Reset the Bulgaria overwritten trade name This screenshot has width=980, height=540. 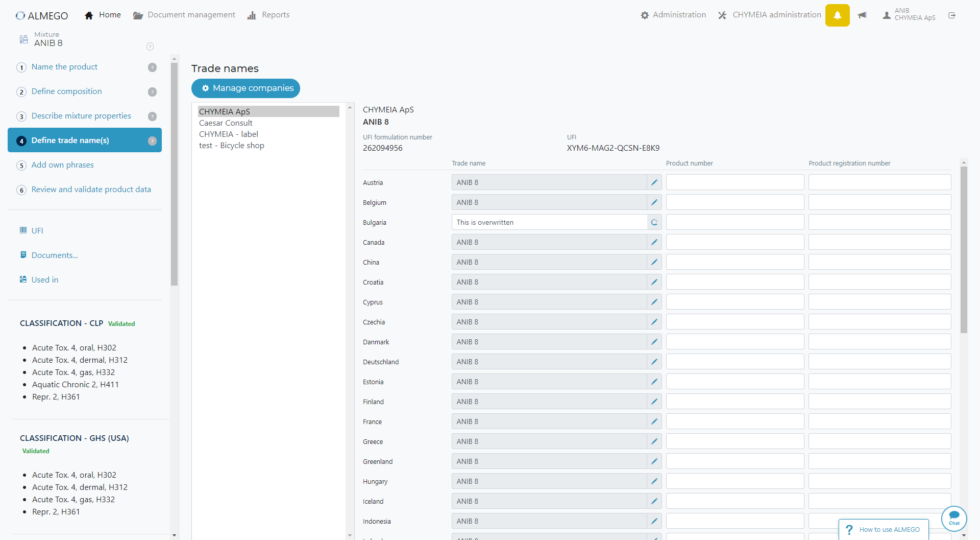(654, 222)
